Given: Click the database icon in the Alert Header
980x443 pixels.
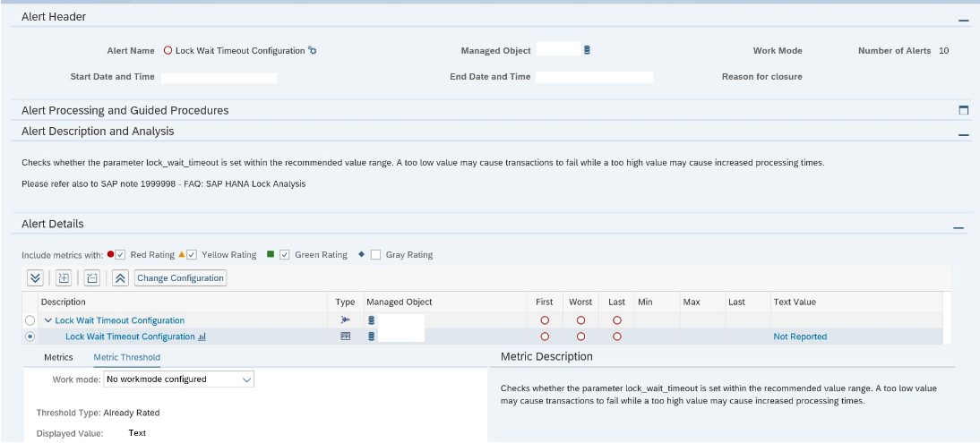Looking at the screenshot, I should click(x=587, y=50).
